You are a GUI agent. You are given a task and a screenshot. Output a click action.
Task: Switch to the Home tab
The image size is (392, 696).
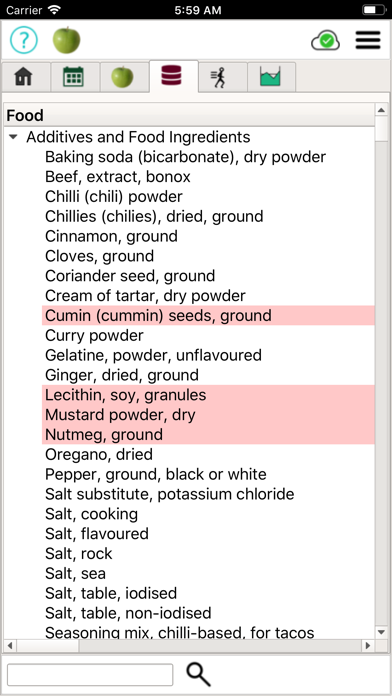pyautogui.click(x=24, y=77)
